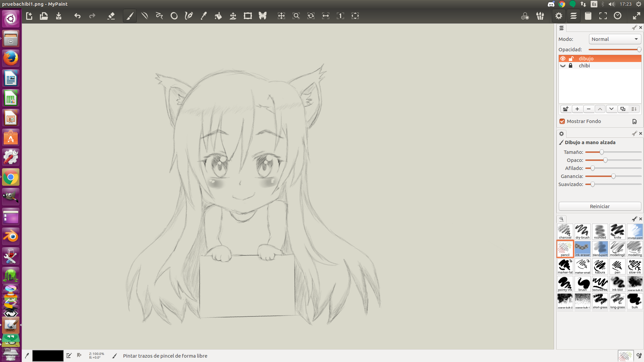Screen dimensions: 644x362
Task: Open the color chooser three-circles icon
Action: pos(525,16)
